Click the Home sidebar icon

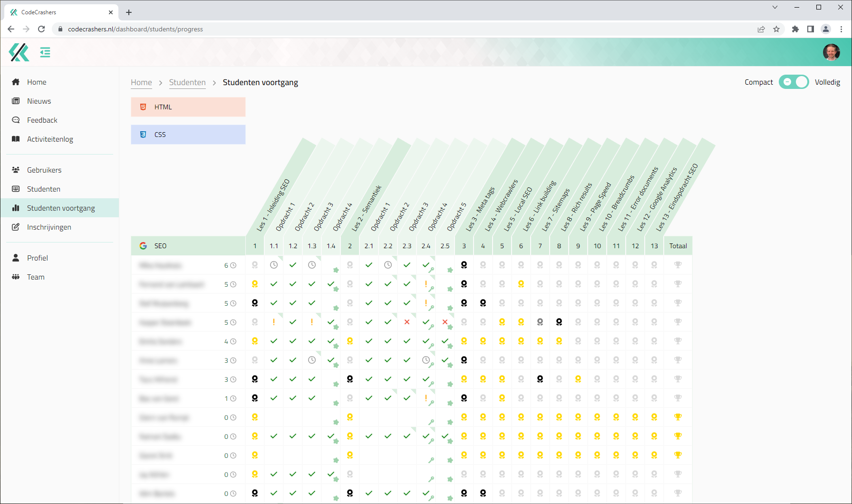point(16,82)
